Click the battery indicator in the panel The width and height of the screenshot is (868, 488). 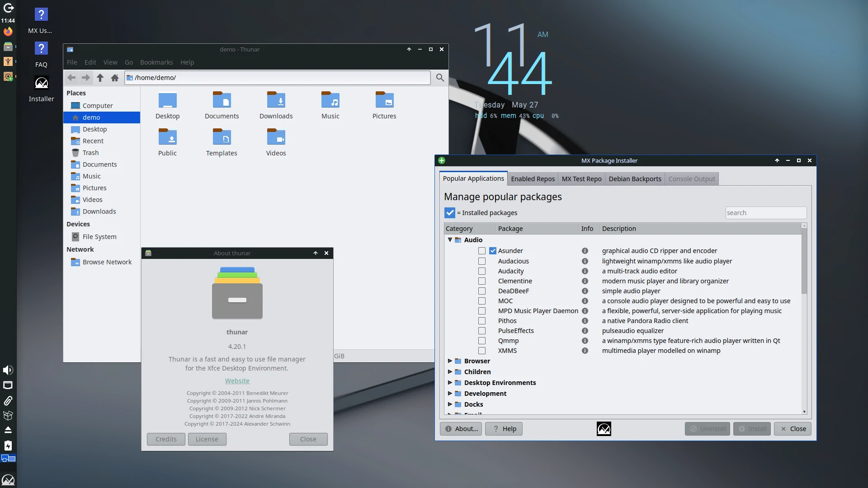[x=8, y=446]
